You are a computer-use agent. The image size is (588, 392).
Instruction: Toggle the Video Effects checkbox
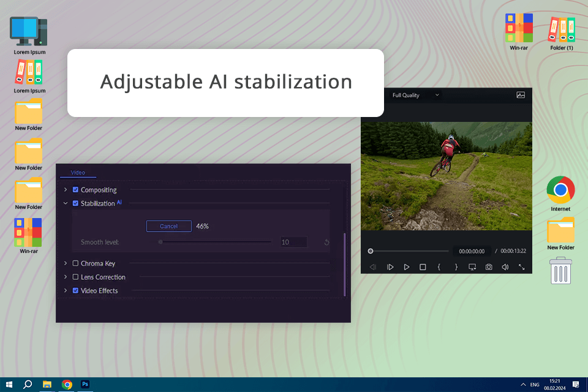tap(75, 291)
